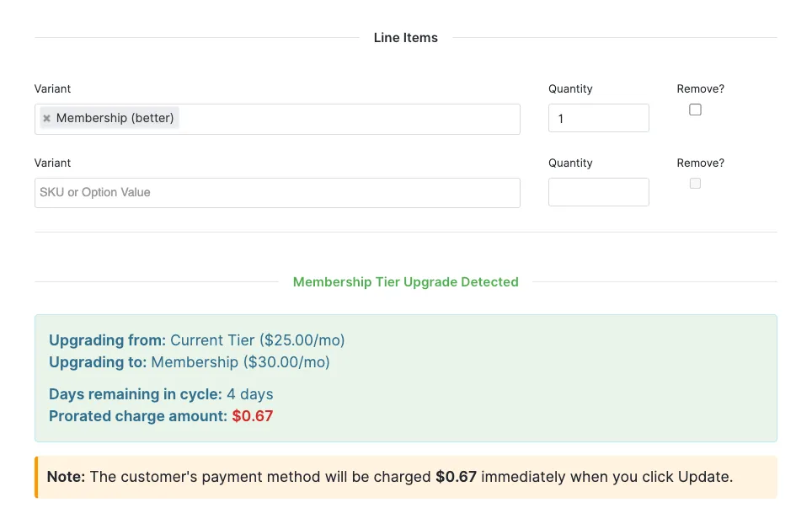Open the SKU or Option Value field

pos(277,193)
